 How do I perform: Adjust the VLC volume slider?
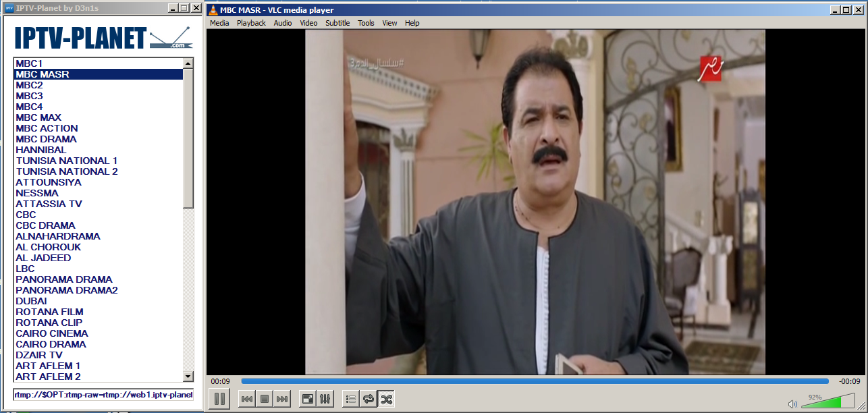828,402
